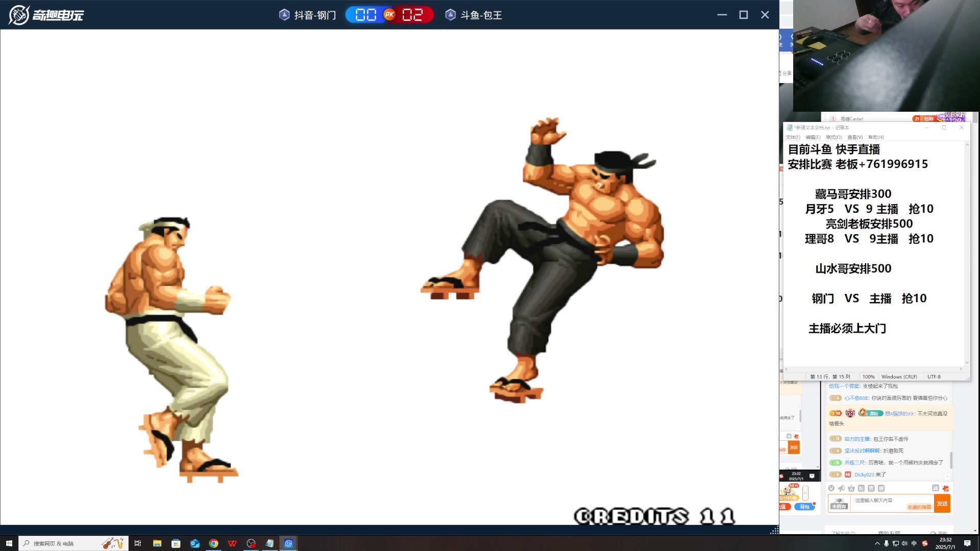Jump to latest chat messages arrow
The width and height of the screenshot is (980, 551).
point(947,477)
